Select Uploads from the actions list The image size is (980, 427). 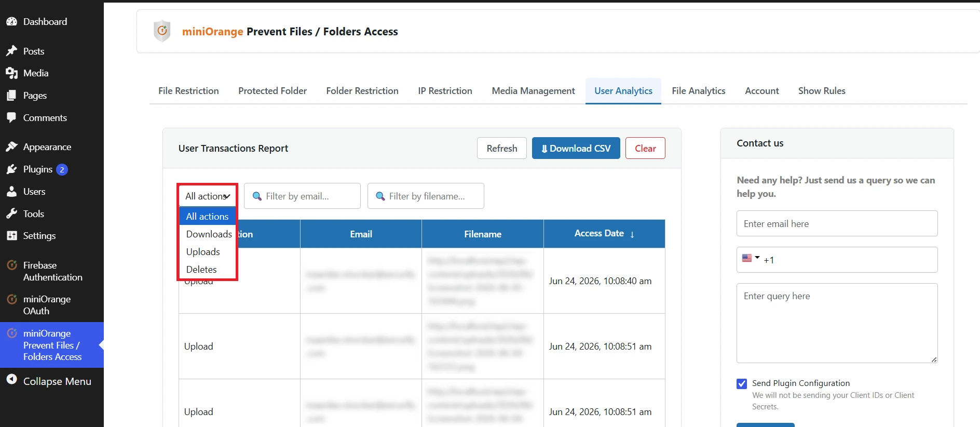point(208,252)
